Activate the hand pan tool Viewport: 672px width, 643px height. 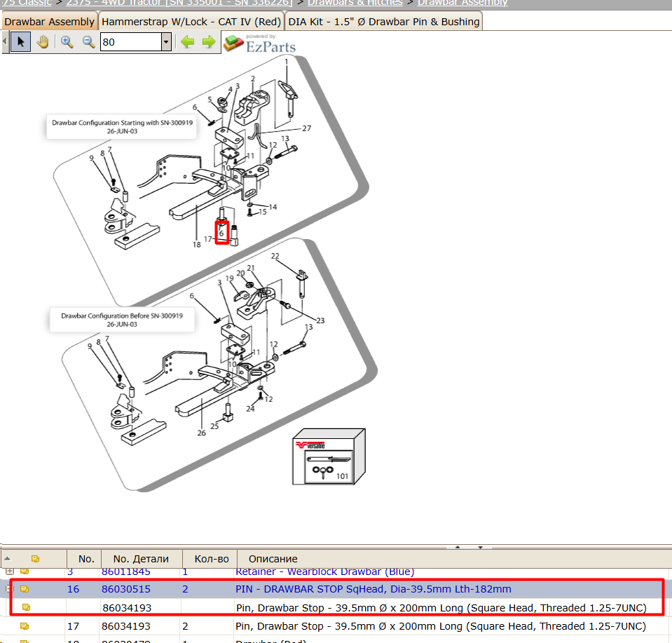pyautogui.click(x=43, y=42)
